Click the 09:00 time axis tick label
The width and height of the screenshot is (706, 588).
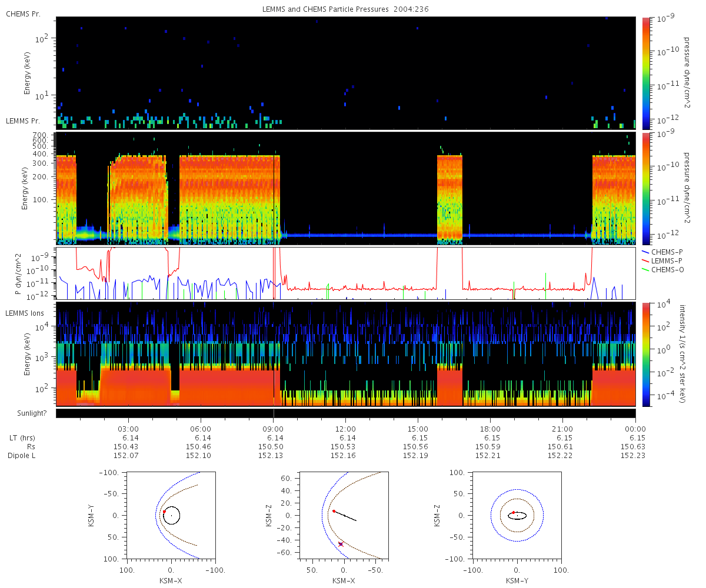(273, 429)
